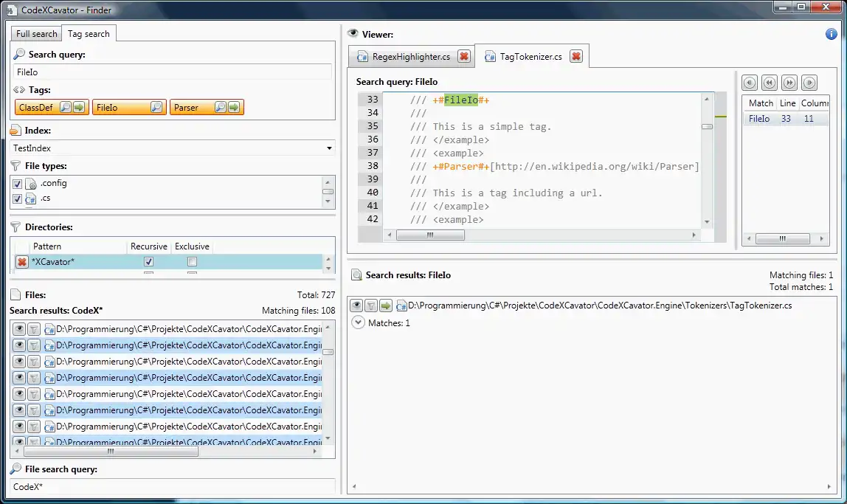The width and height of the screenshot is (847, 504).
Task: Click the green arrow on ClassDef tag
Action: click(79, 108)
